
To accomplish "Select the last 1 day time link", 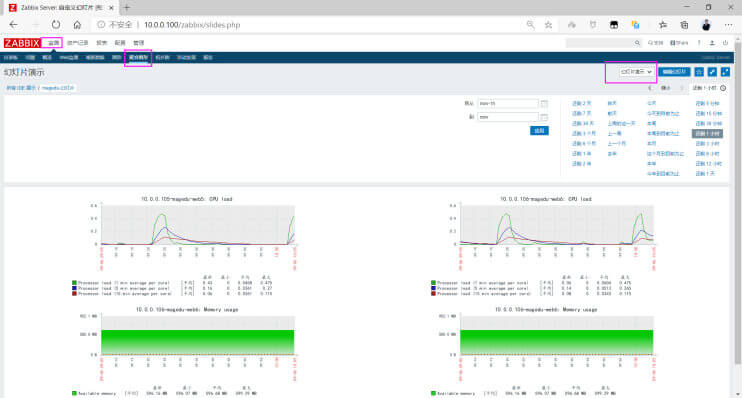I will coord(705,174).
